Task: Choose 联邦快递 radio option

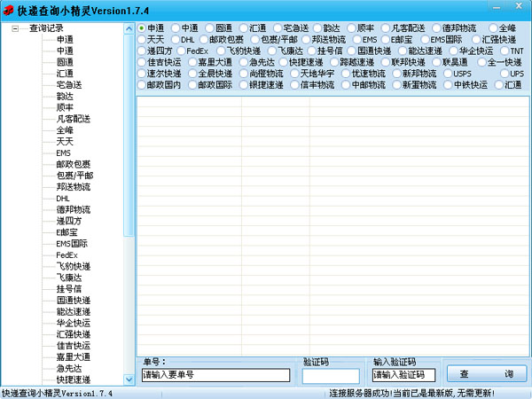Action: point(386,62)
